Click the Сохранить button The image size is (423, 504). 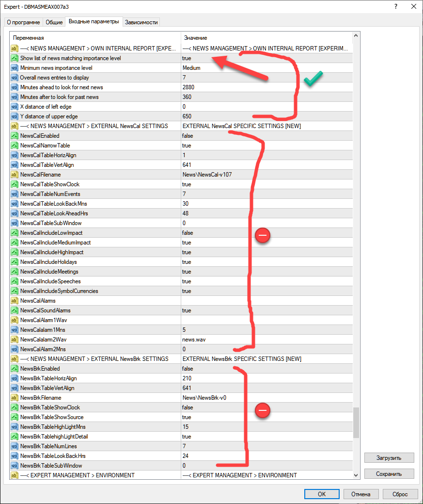(x=389, y=474)
